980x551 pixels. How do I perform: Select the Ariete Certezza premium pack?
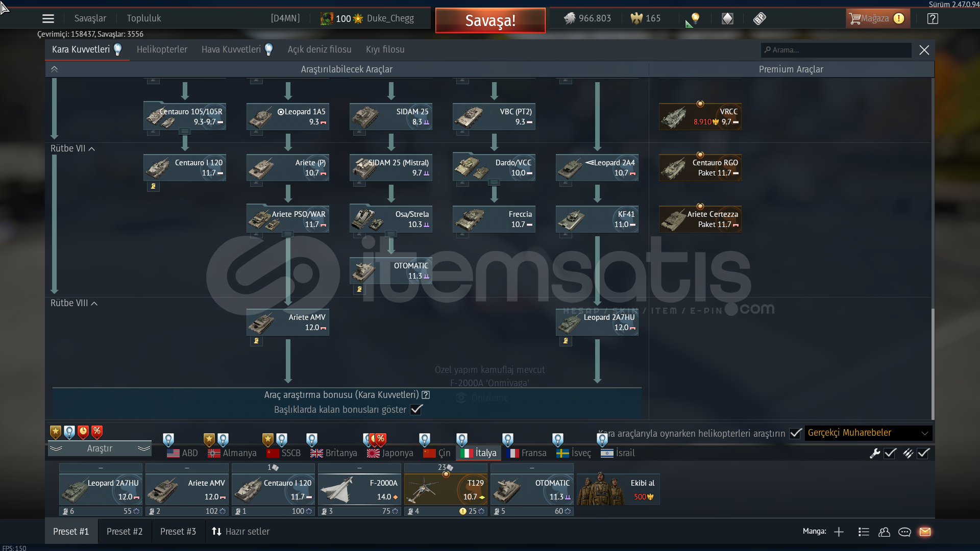click(700, 219)
